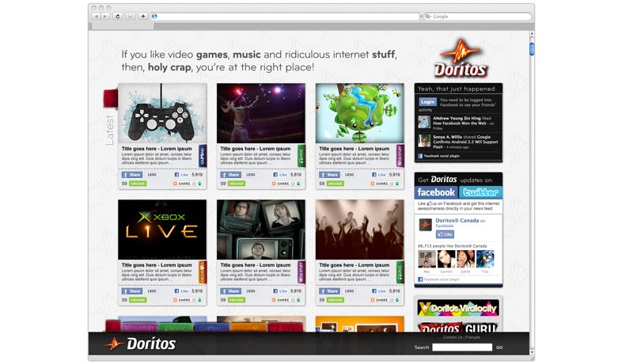Click the purple Web Stuff tag on the retro TVs card

(x=301, y=272)
